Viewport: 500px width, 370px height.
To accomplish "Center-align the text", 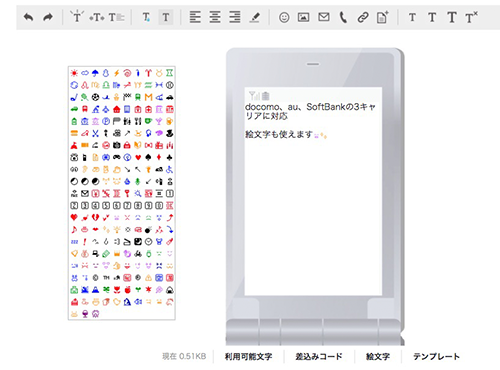I will point(215,17).
